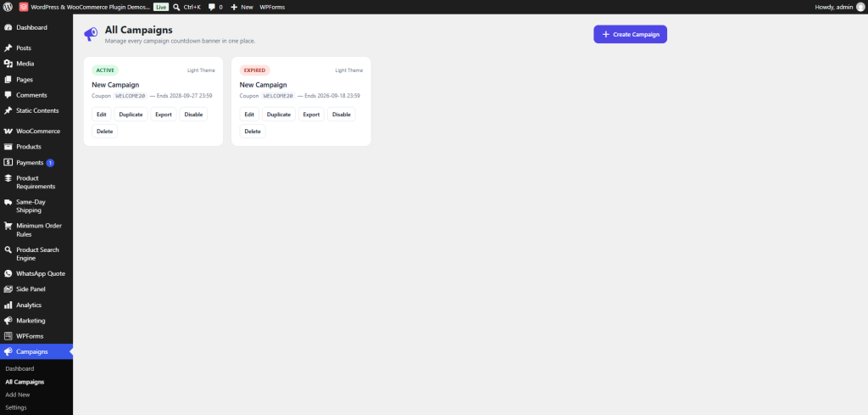Click the Dashboard gauge icon in sidebar
The image size is (868, 415).
[x=8, y=27]
